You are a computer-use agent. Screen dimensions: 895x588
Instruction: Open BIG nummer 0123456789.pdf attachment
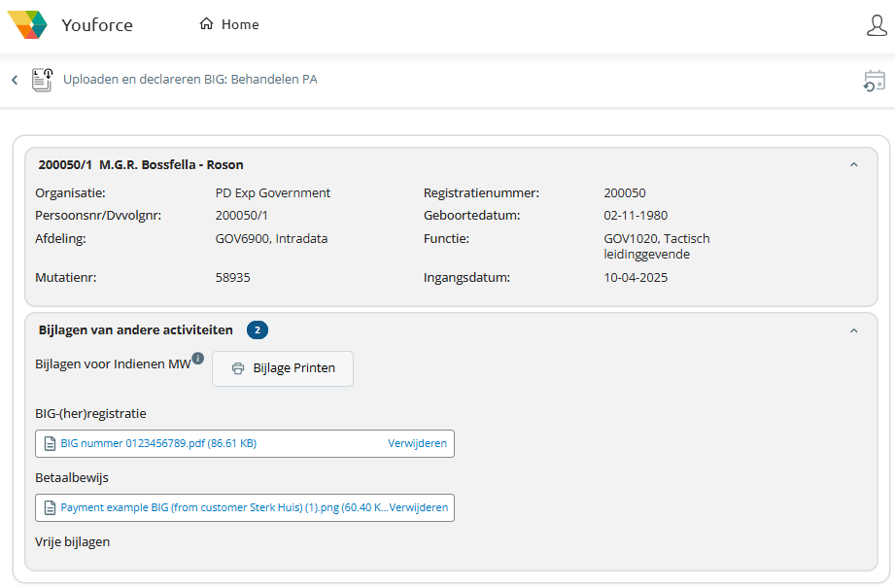[x=158, y=443]
